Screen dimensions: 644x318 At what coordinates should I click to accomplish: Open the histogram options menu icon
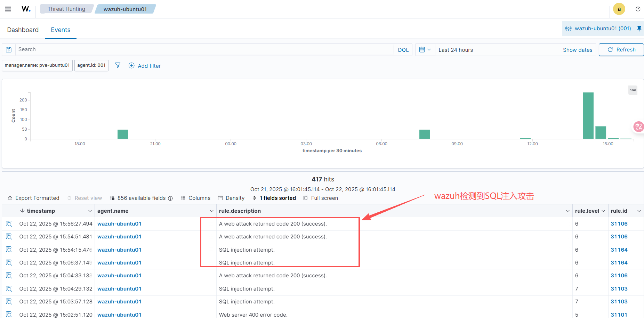point(633,90)
